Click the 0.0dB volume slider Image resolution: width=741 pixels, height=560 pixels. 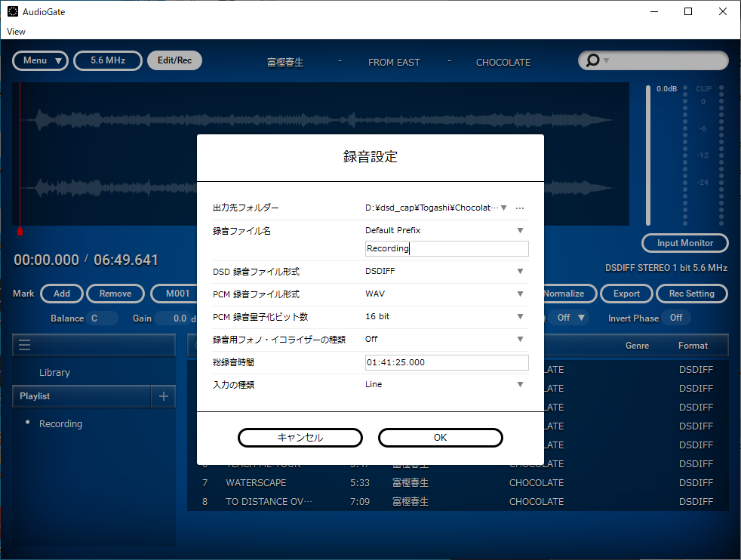[x=648, y=156]
